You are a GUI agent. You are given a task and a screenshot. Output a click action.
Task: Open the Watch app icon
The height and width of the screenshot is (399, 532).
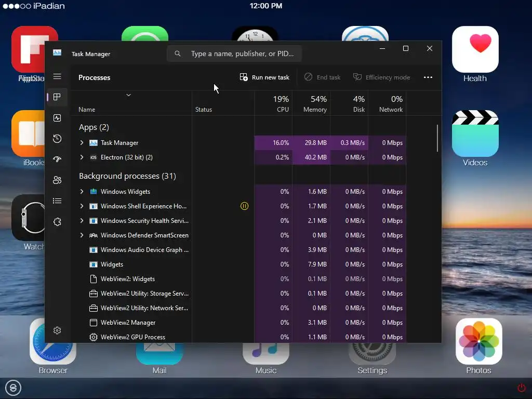pyautogui.click(x=28, y=218)
